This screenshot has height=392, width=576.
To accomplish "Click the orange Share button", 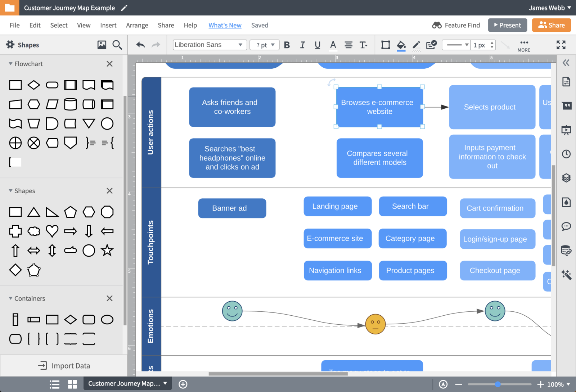I will (551, 25).
